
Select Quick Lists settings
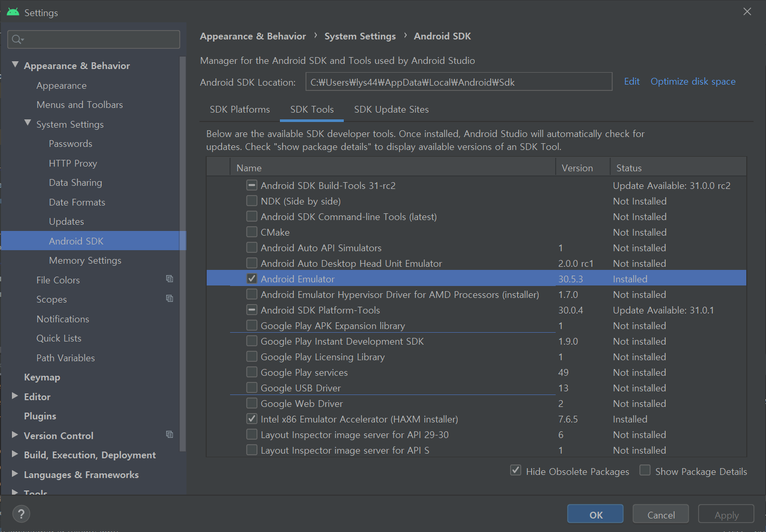tap(59, 338)
